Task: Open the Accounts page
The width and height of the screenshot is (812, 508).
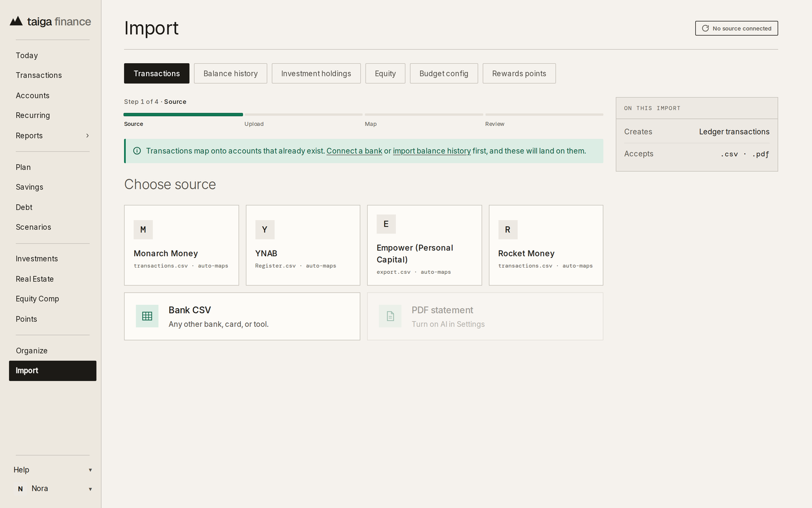Action: pos(52,95)
